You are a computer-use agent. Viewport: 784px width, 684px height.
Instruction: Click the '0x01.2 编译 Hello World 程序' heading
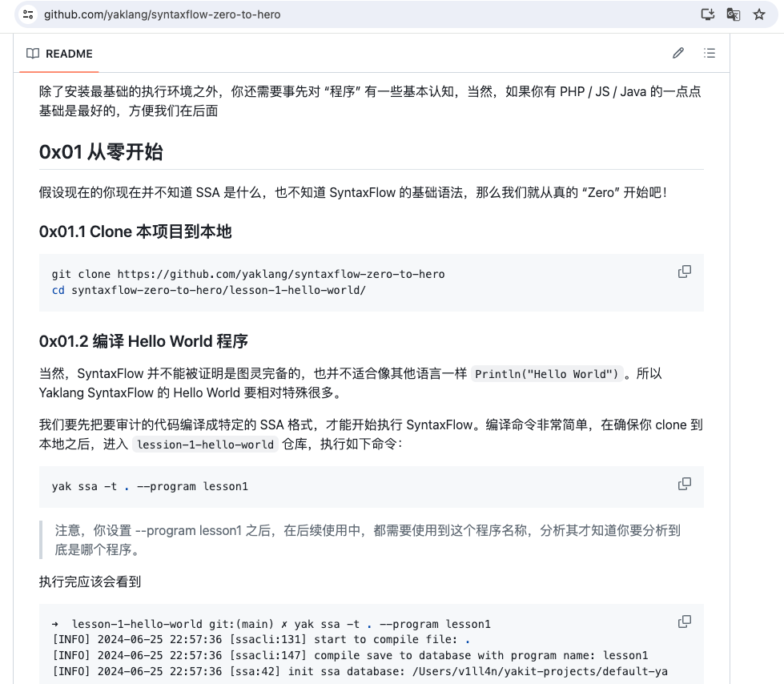(143, 341)
